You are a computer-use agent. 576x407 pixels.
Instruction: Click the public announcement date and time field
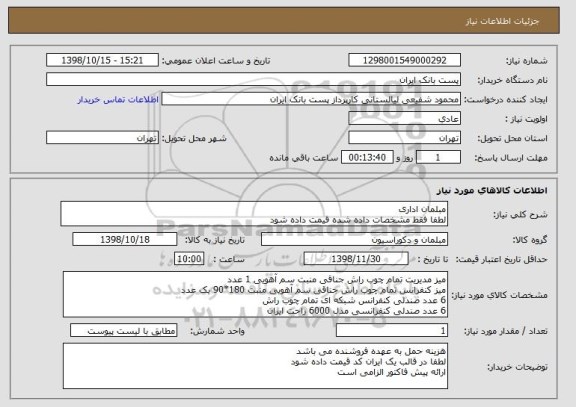pos(102,60)
